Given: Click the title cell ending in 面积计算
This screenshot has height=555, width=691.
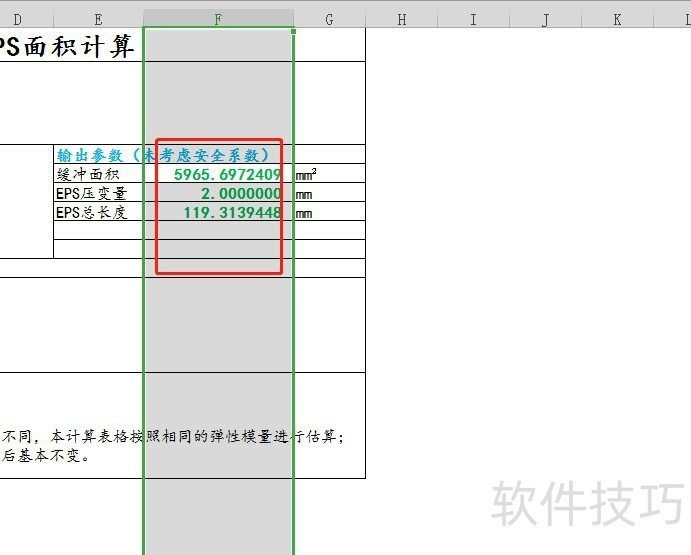Looking at the screenshot, I should (68, 46).
